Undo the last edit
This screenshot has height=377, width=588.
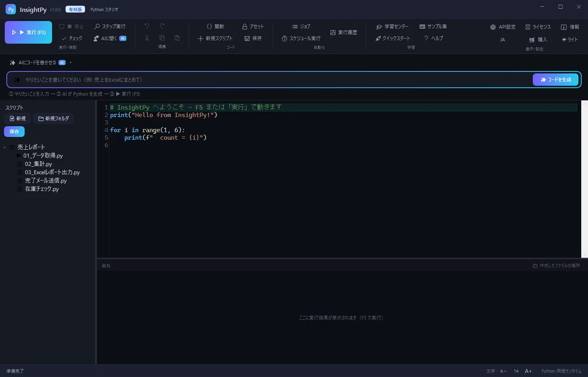point(147,26)
